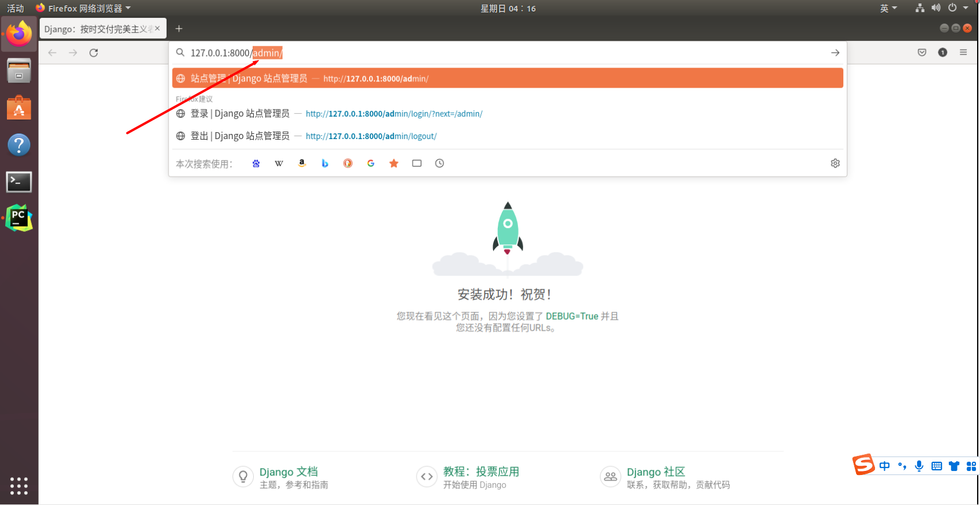Reload the current page
980x505 pixels.
click(93, 53)
